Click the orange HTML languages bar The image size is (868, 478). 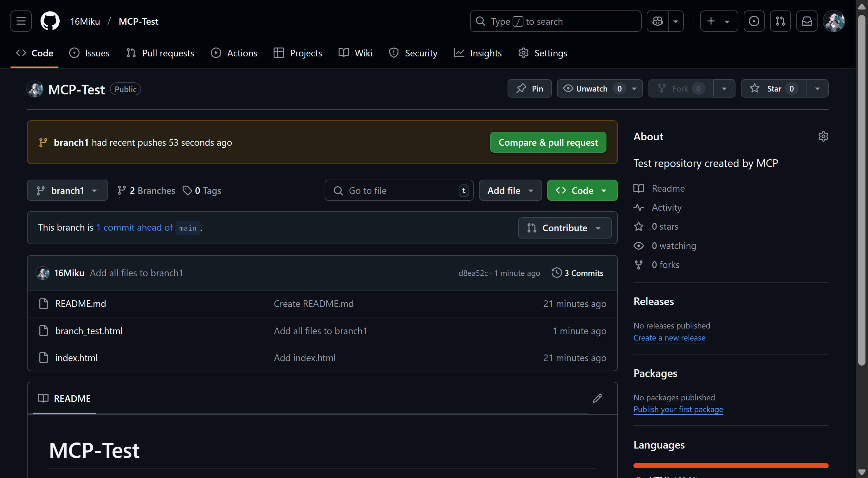tap(730, 466)
